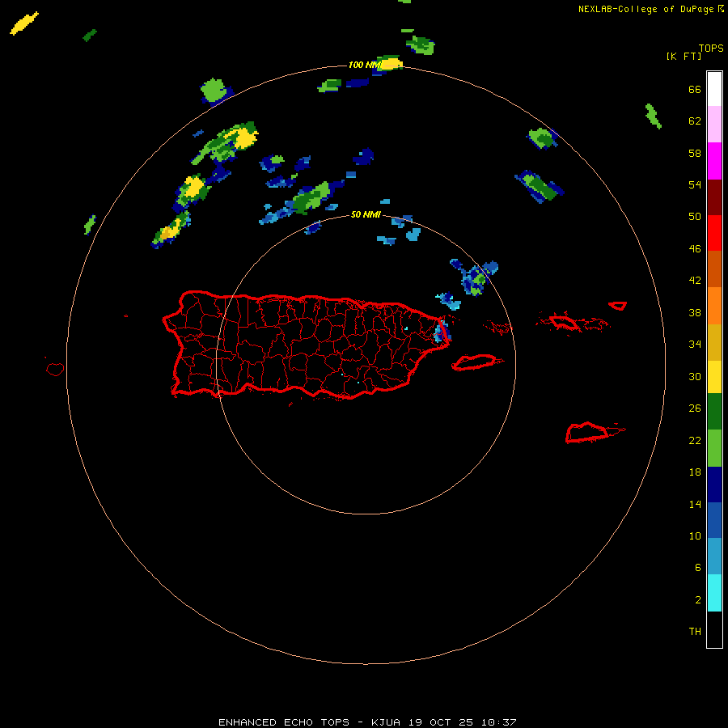The height and width of the screenshot is (728, 728).
Task: Click the black TH threshold swatch
Action: [x=714, y=629]
